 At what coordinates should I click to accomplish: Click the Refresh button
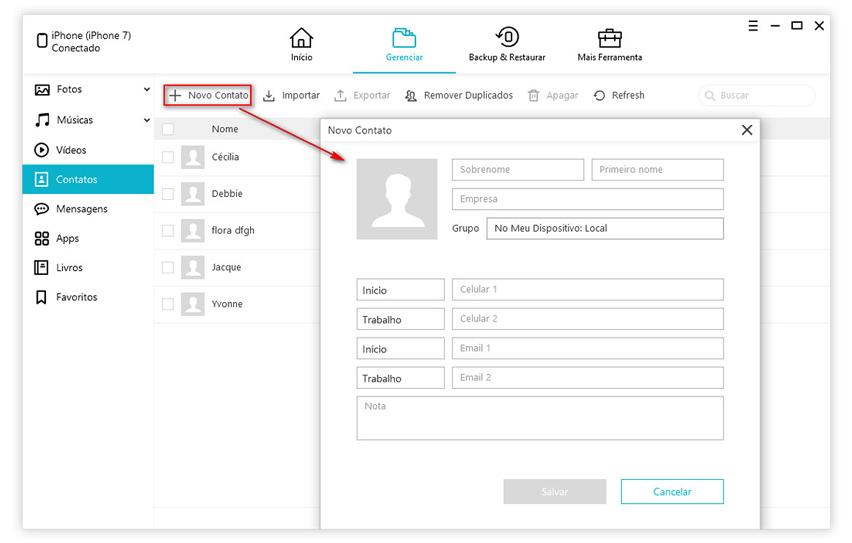(619, 96)
